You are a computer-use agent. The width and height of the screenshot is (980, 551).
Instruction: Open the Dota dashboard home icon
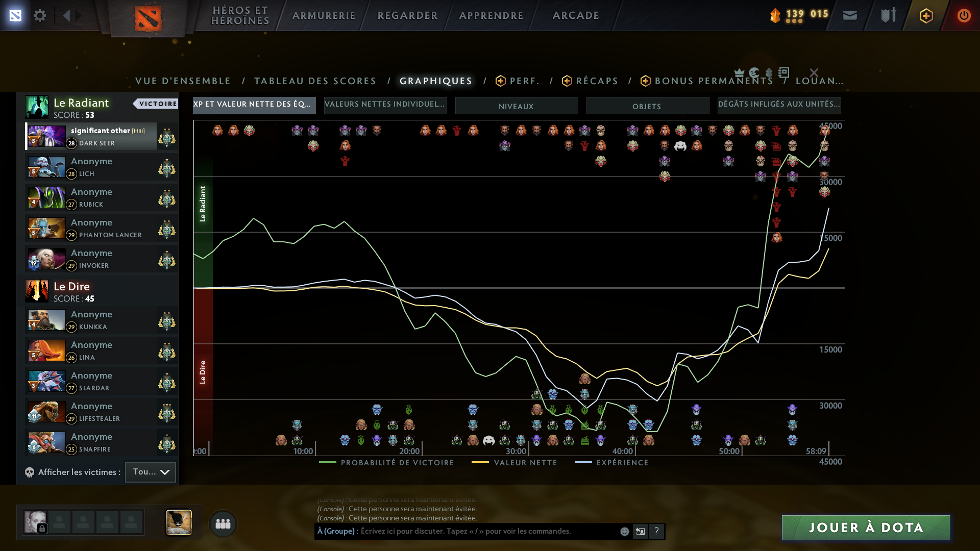point(15,15)
